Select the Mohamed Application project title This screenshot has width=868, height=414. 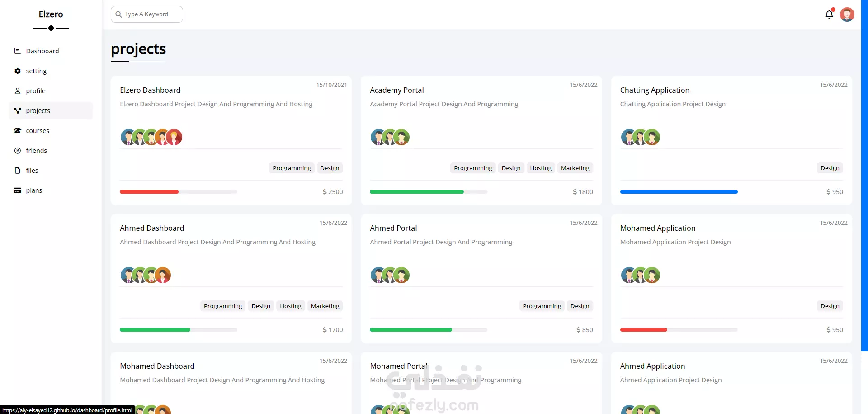658,228
